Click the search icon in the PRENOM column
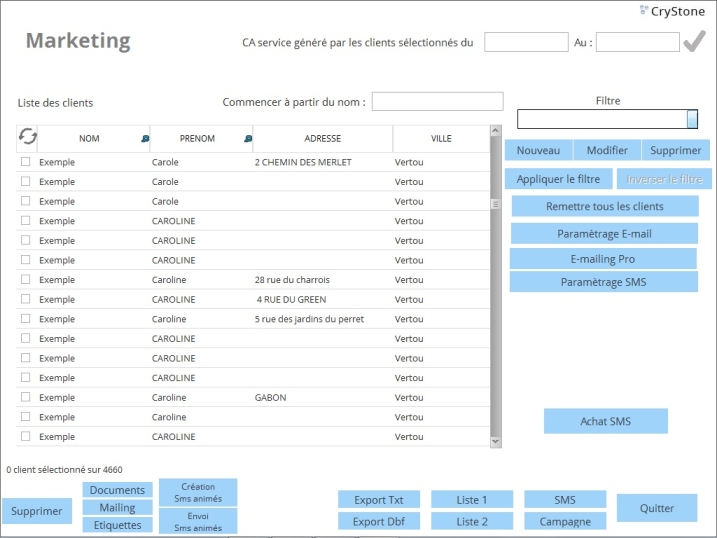 (x=247, y=139)
